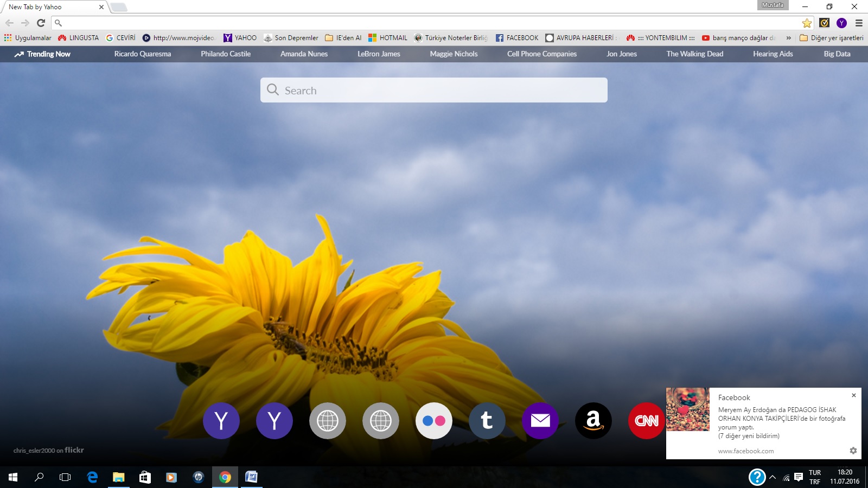Show hidden tray icons
Viewport: 868px width, 488px height.
coord(773,477)
